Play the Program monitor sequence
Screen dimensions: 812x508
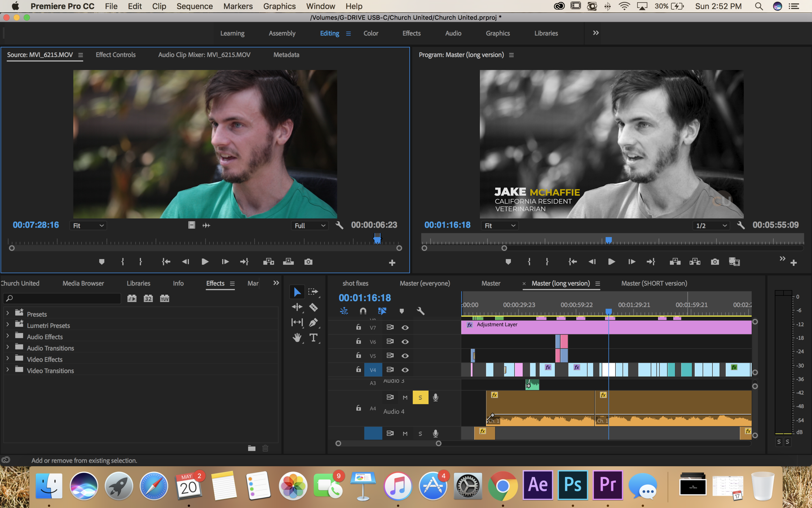611,262
